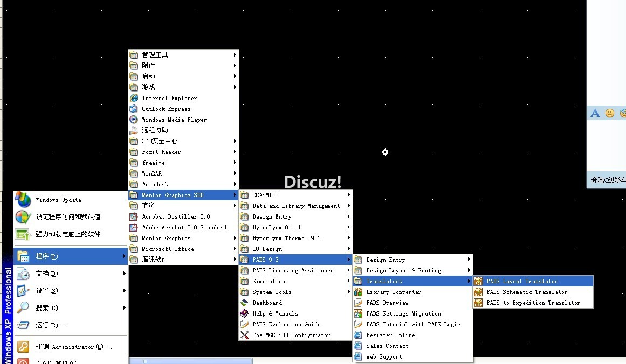Click 注销 Administrator log off button

(74, 347)
